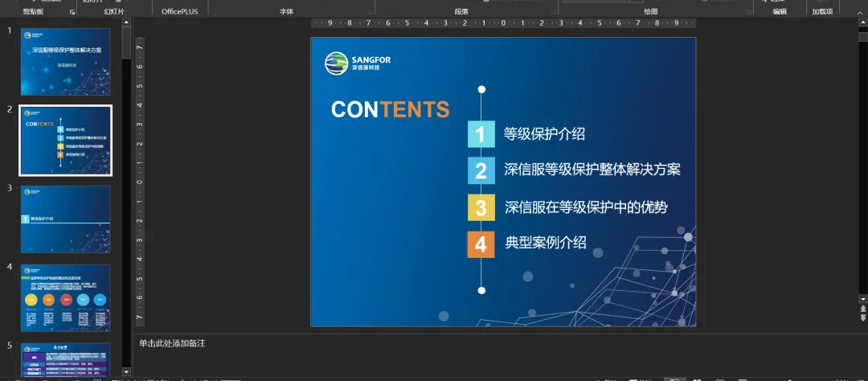This screenshot has height=381, width=868.
Task: Select the orange number 4 box
Action: click(481, 244)
